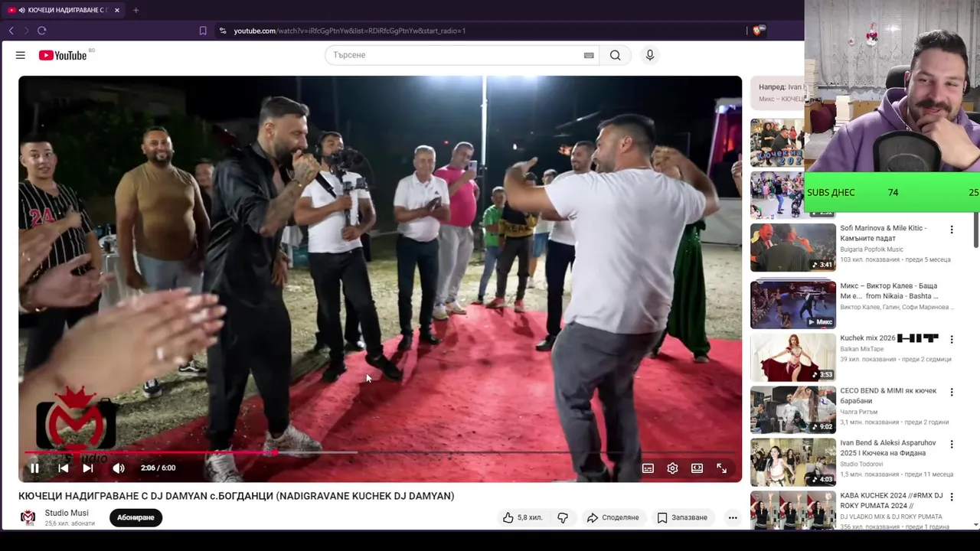Skip to the next video
Viewport: 980px width, 551px height.
pyautogui.click(x=88, y=468)
